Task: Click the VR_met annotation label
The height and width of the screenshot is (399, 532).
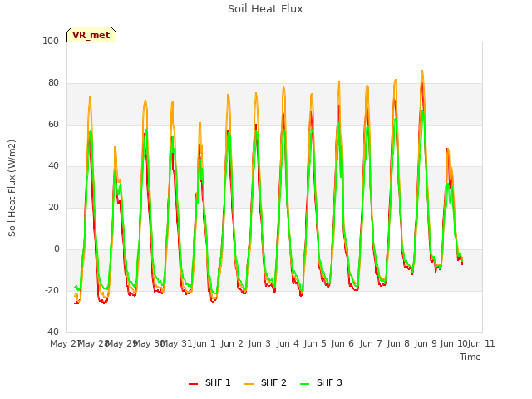Action: tap(91, 35)
